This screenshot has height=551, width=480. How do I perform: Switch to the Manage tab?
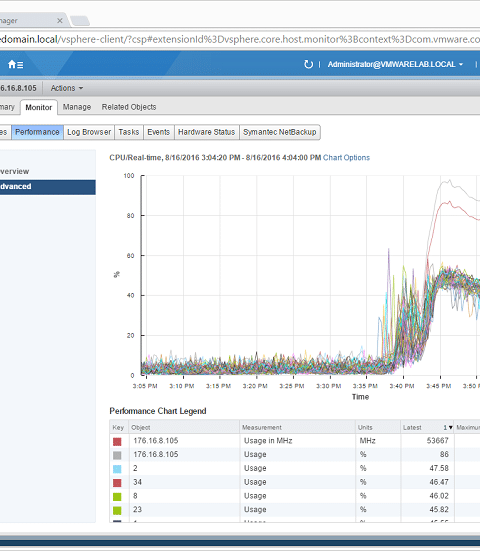pyautogui.click(x=77, y=107)
